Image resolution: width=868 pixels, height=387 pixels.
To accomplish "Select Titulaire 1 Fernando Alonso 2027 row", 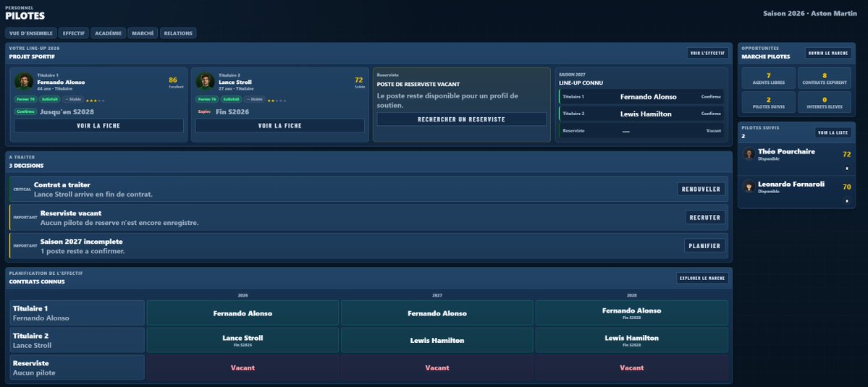I will coord(641,97).
